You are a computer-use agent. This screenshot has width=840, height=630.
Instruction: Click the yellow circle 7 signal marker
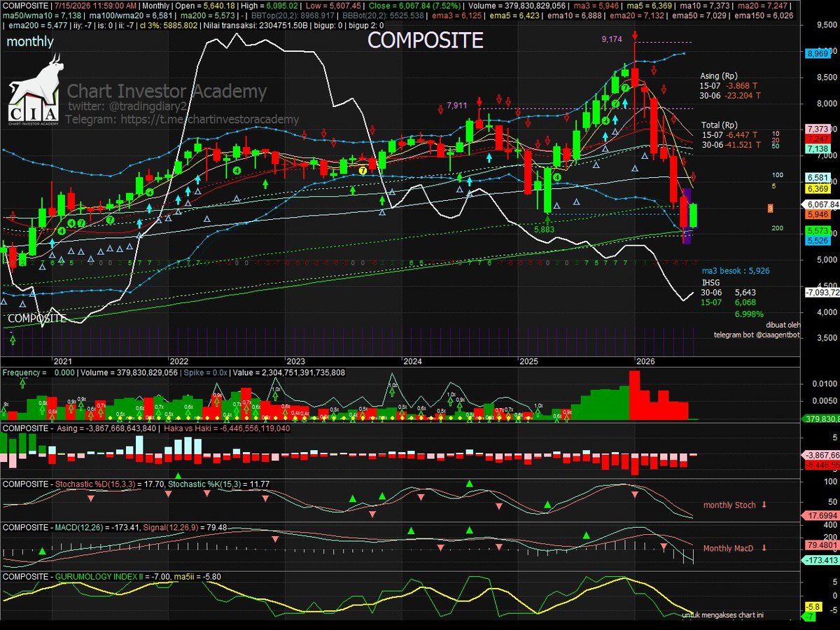(x=363, y=170)
